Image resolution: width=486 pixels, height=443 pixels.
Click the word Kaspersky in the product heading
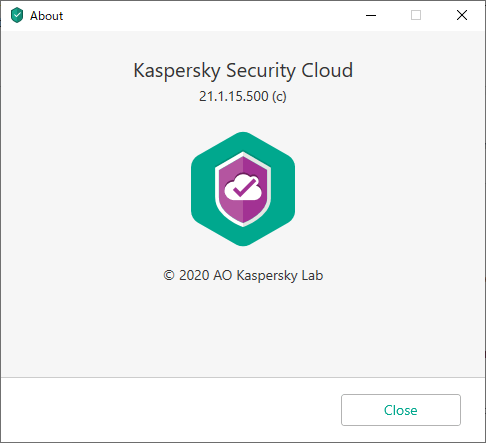coord(177,71)
